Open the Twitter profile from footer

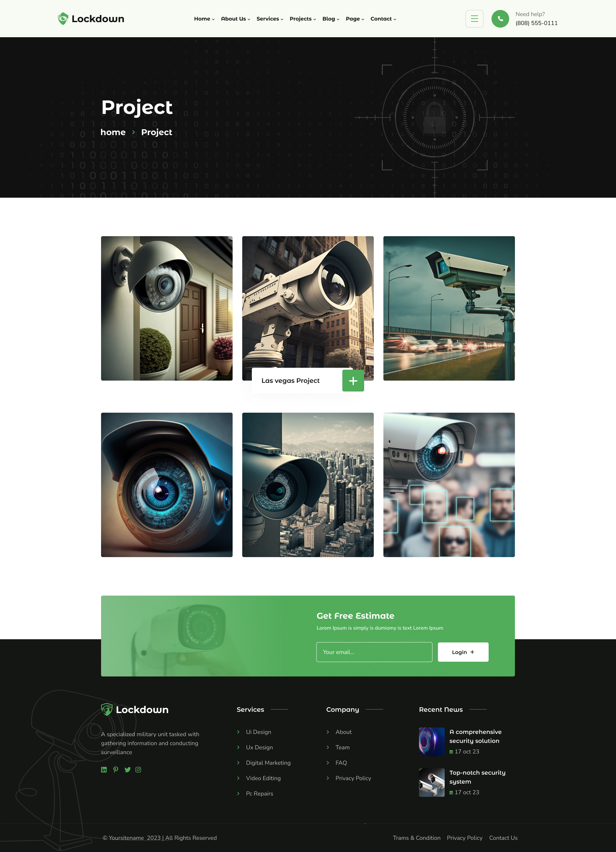coord(127,769)
